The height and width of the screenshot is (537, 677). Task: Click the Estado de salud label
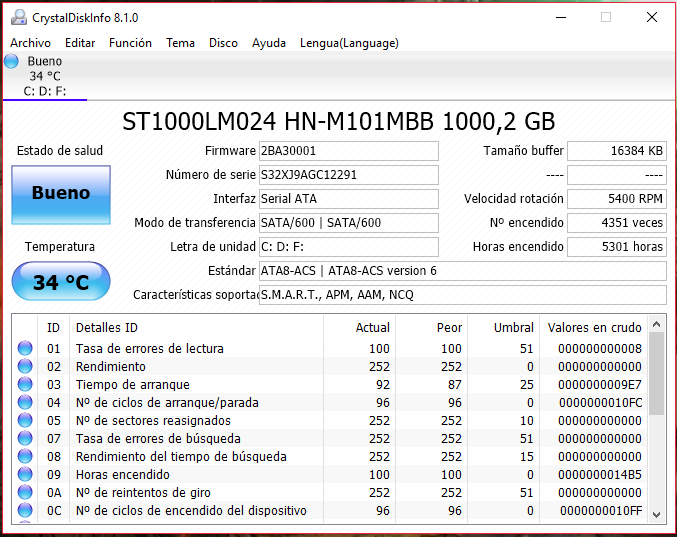[x=60, y=151]
